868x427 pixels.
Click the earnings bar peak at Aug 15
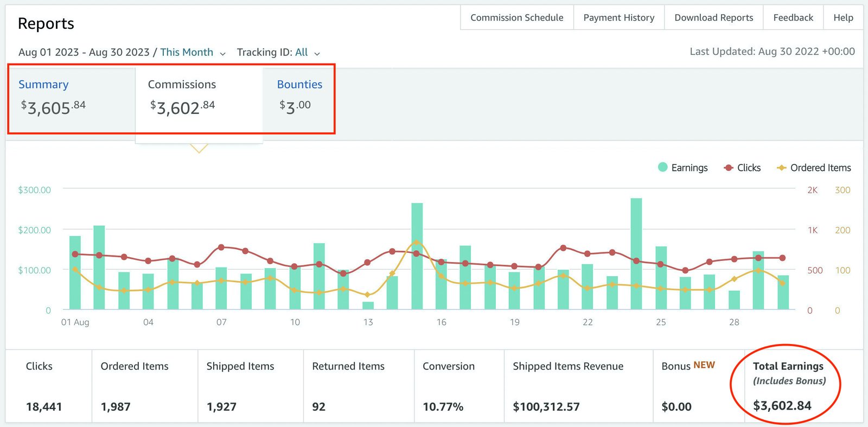417,256
